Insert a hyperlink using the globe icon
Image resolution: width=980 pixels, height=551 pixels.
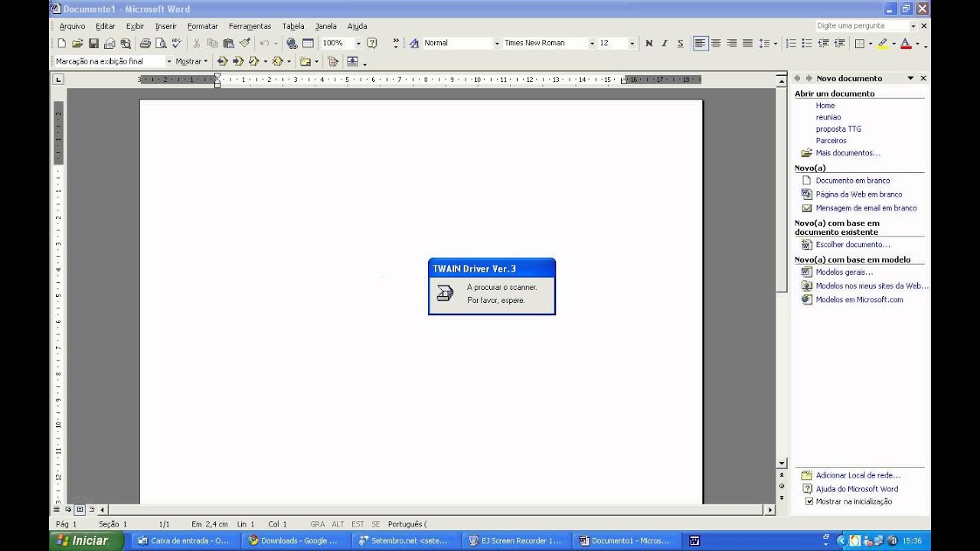[x=292, y=44]
